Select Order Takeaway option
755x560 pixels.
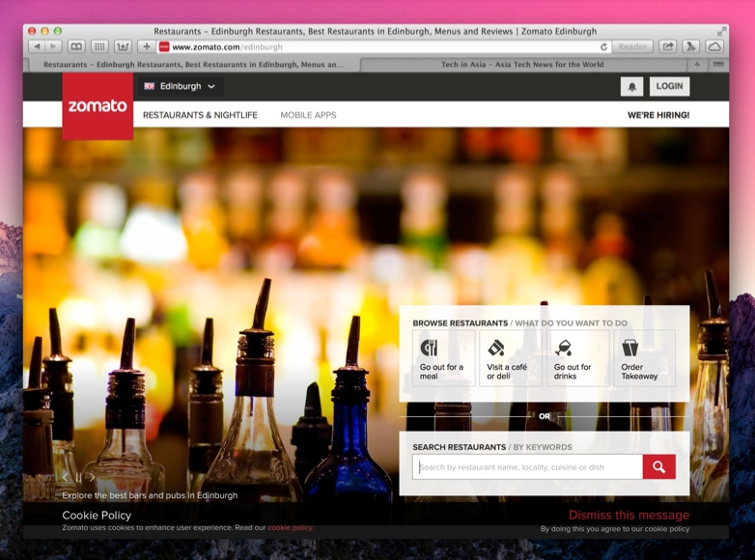(x=645, y=358)
